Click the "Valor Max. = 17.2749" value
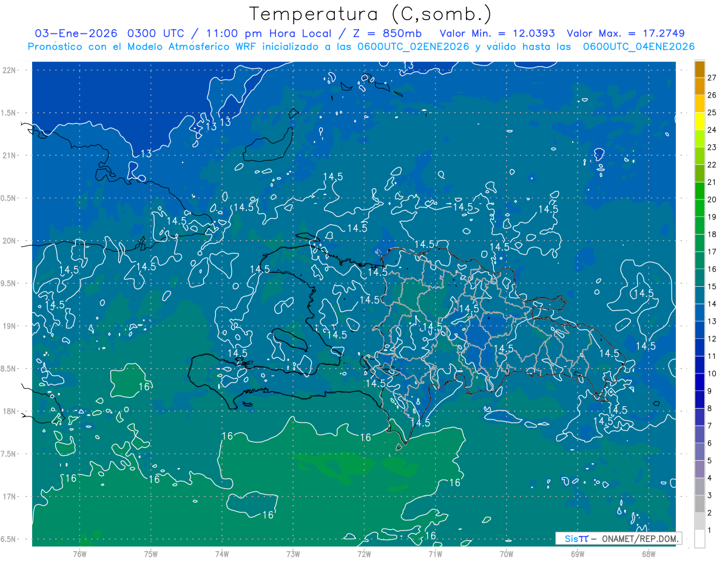Screen dimensions: 728x562 point(625,33)
